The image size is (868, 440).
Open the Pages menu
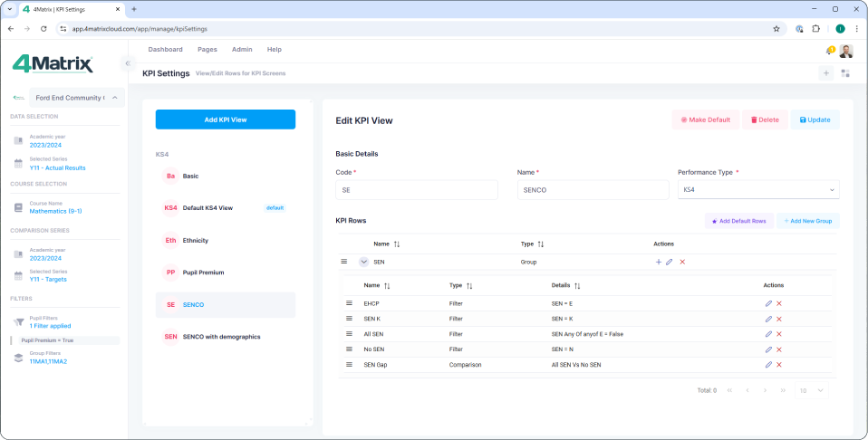coord(207,50)
